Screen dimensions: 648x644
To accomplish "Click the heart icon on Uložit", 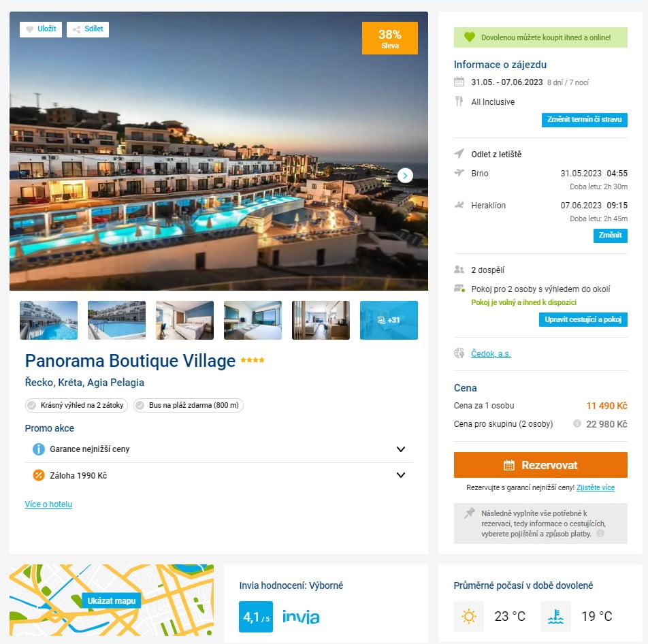I will pos(29,29).
